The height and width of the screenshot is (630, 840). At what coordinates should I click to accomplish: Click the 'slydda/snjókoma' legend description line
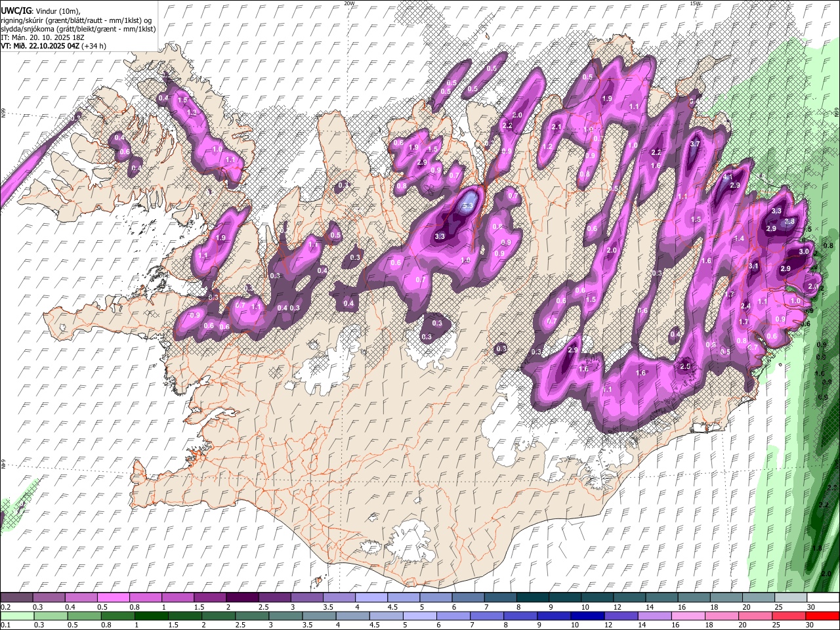pos(78,29)
